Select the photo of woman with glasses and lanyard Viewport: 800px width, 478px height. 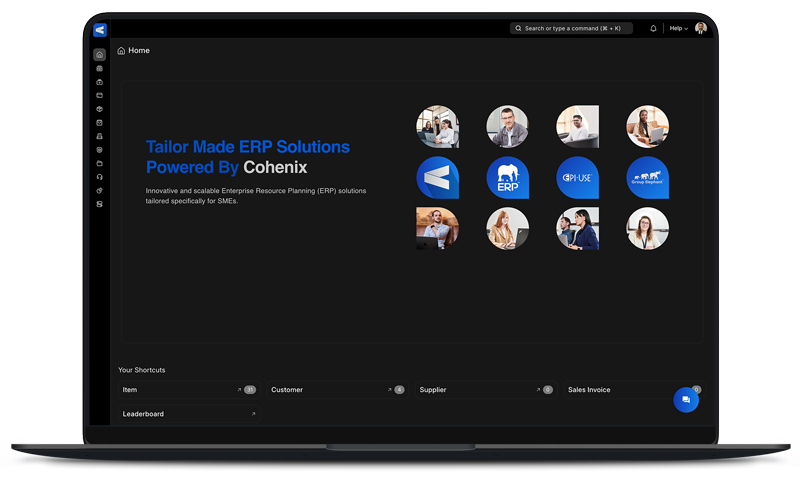[x=647, y=229]
